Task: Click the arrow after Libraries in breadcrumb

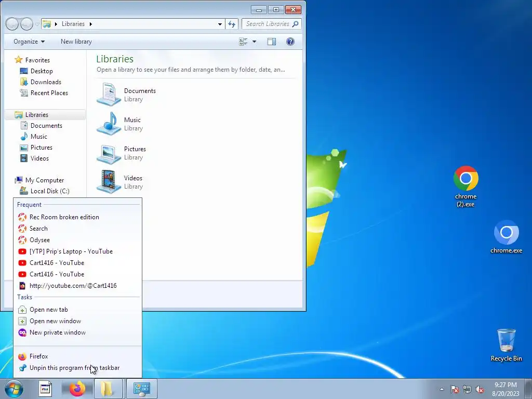Action: pos(90,24)
